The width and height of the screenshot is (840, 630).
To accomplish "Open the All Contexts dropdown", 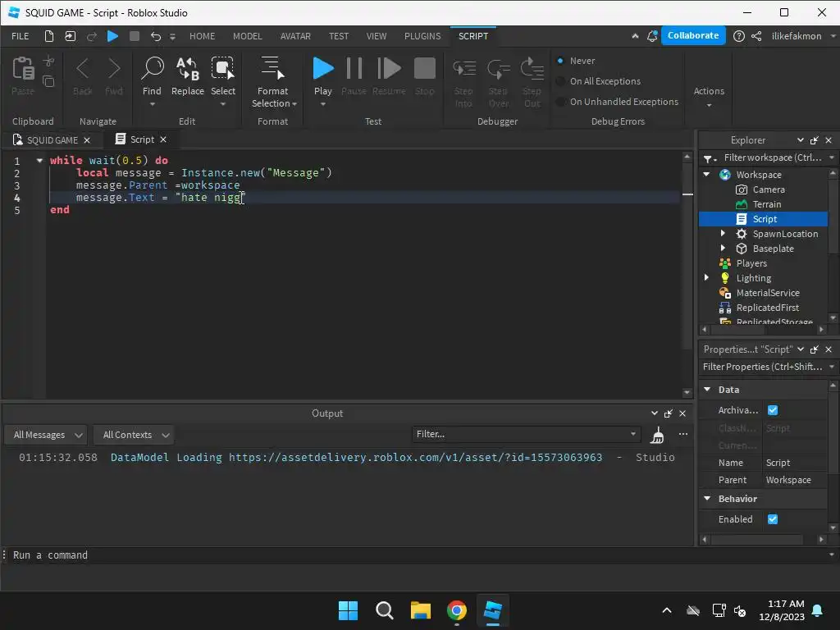I will pyautogui.click(x=136, y=435).
